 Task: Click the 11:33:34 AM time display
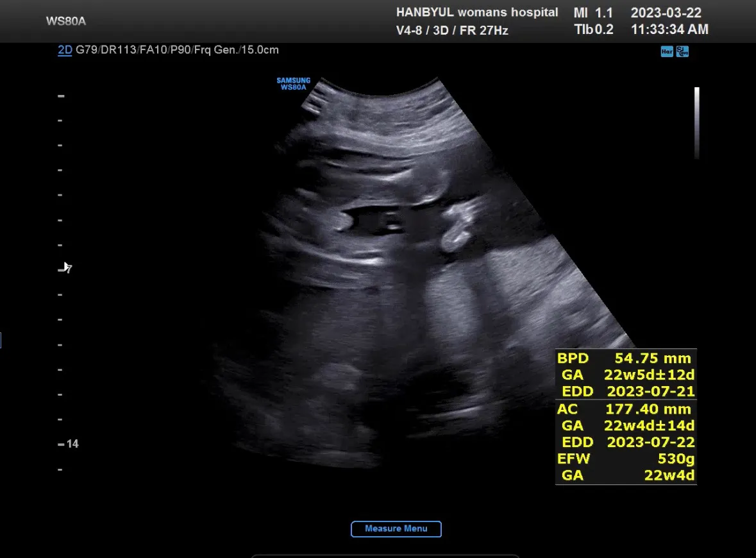[669, 30]
